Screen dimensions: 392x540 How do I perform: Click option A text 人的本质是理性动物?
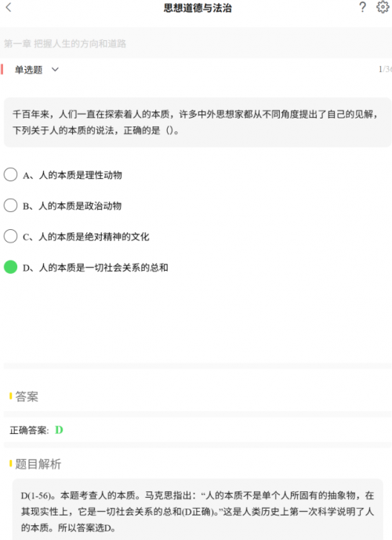[81, 175]
